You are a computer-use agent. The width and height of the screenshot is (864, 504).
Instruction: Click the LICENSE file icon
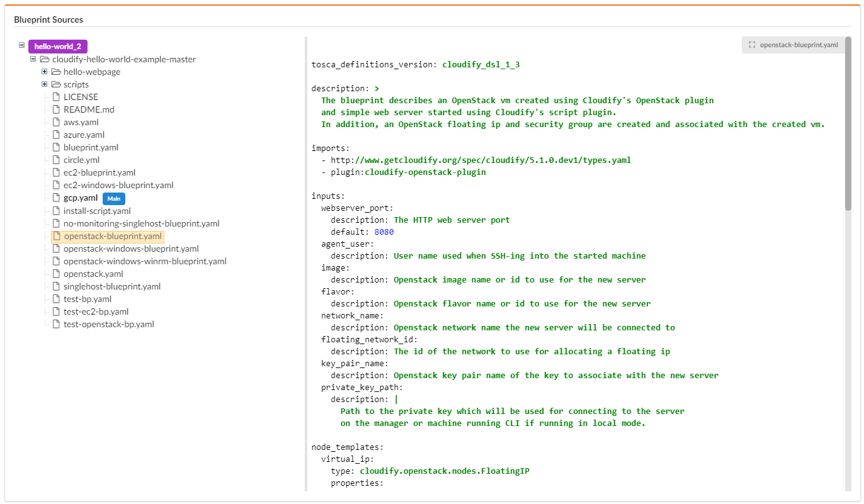(56, 97)
